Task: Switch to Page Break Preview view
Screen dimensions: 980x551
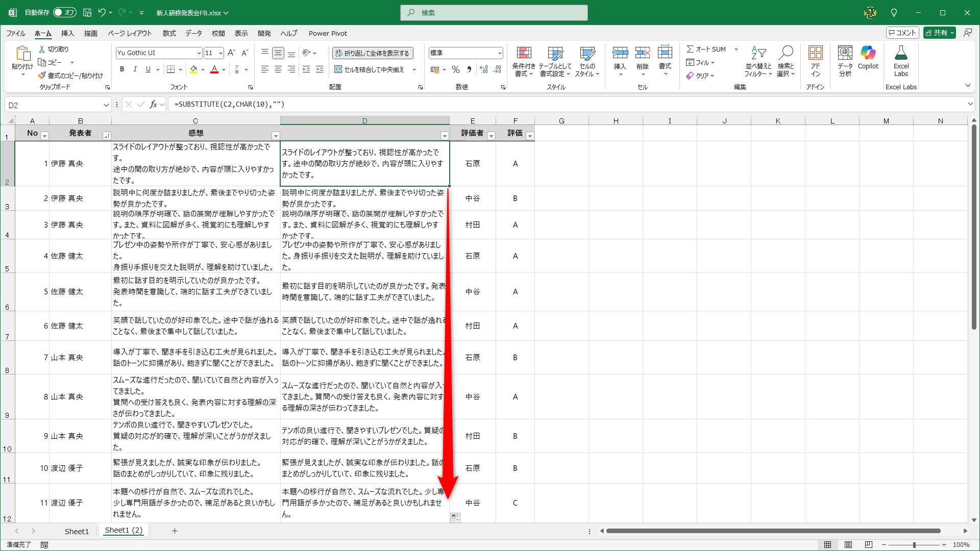Action: tap(869, 545)
